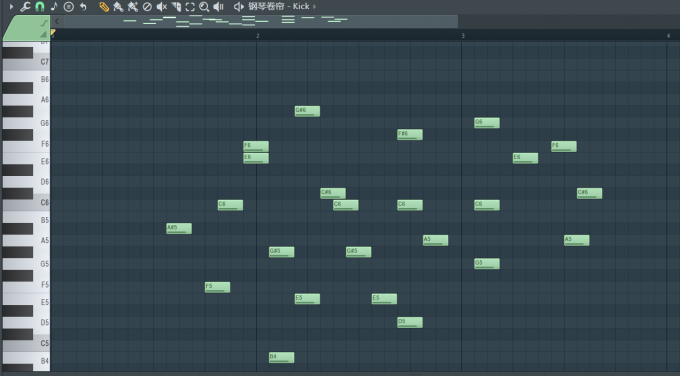Click the yellow playhead start marker
Viewport: 680px width, 376px height.
point(53,32)
